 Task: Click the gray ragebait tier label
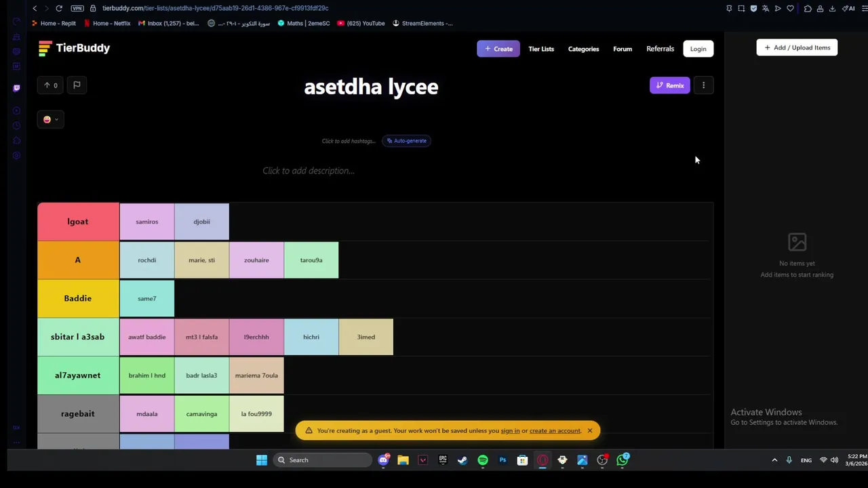78,413
